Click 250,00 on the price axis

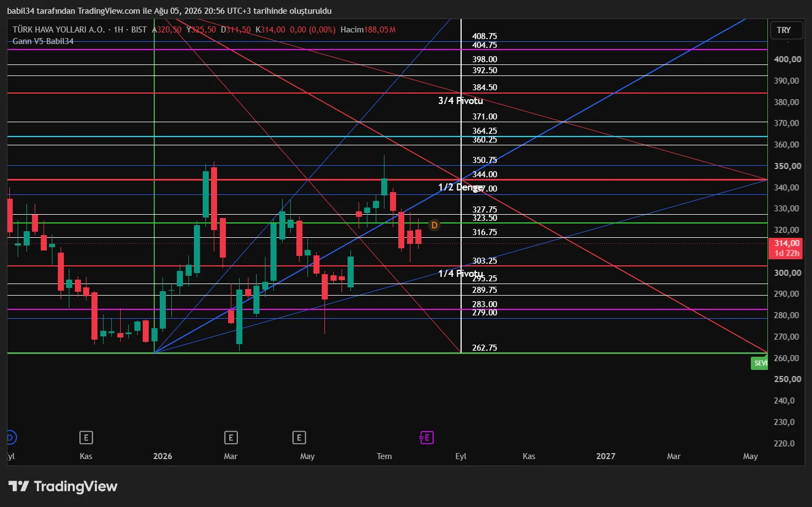pos(788,379)
